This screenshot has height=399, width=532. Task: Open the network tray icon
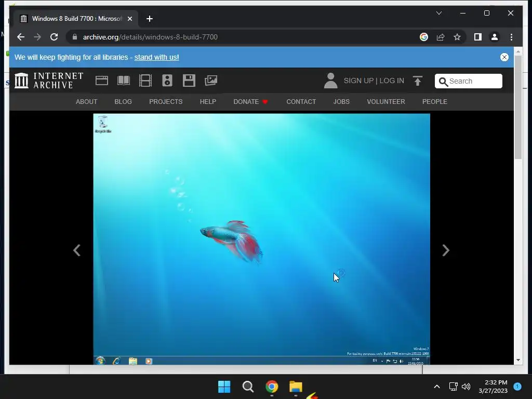pyautogui.click(x=453, y=387)
